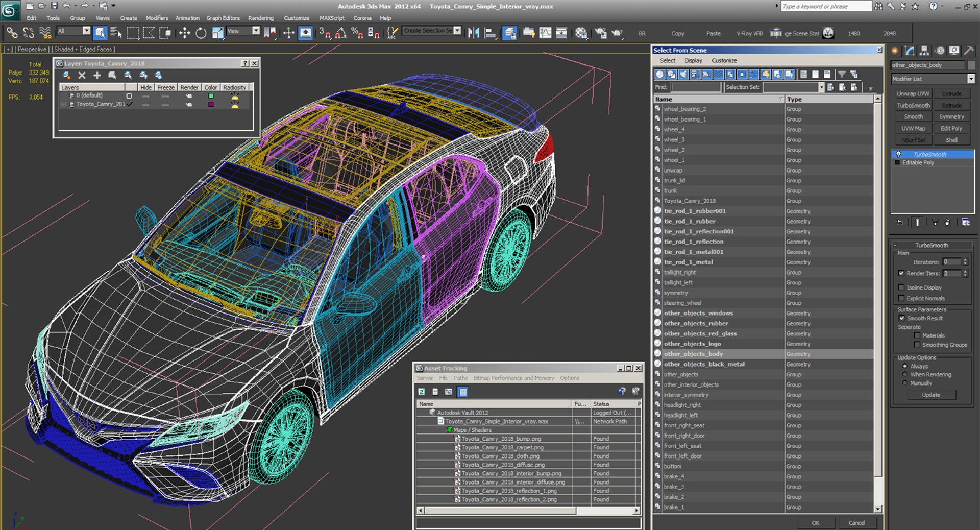The image size is (980, 530).
Task: Collapse the TurboSmooth rollout header
Action: pos(932,245)
